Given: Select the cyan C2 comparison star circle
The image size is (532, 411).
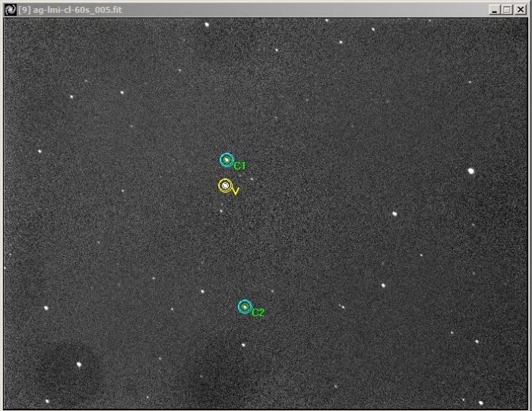Looking at the screenshot, I should pos(244,306).
